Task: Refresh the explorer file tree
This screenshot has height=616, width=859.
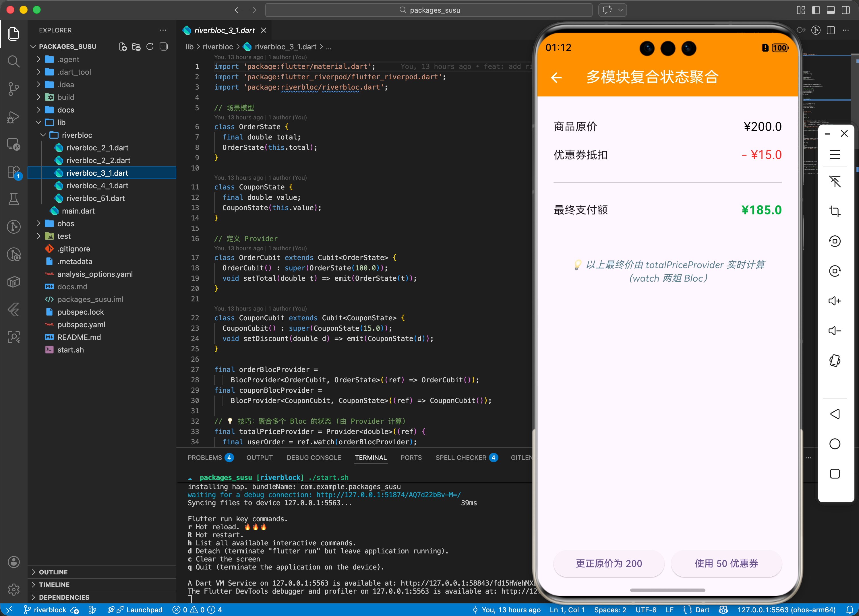Action: click(x=150, y=47)
